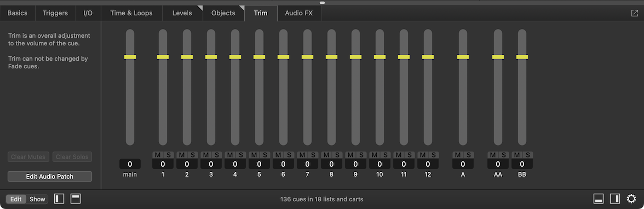This screenshot has height=209, width=644.
Task: Click the '136 cues in 18 lists and carts' status text
Action: click(321, 199)
